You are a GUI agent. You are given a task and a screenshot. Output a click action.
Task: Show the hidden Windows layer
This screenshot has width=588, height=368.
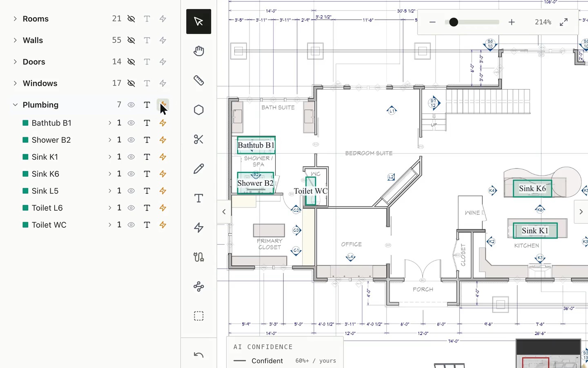pos(131,83)
